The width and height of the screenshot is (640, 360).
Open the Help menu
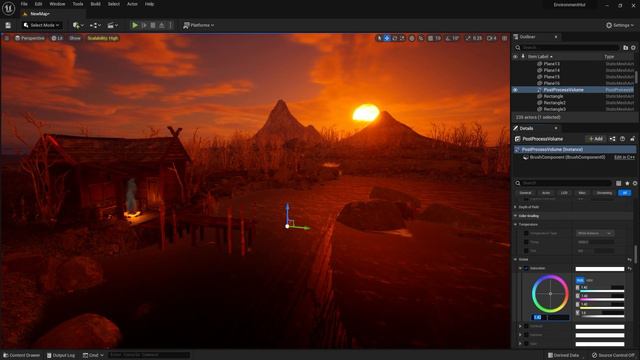(x=149, y=4)
